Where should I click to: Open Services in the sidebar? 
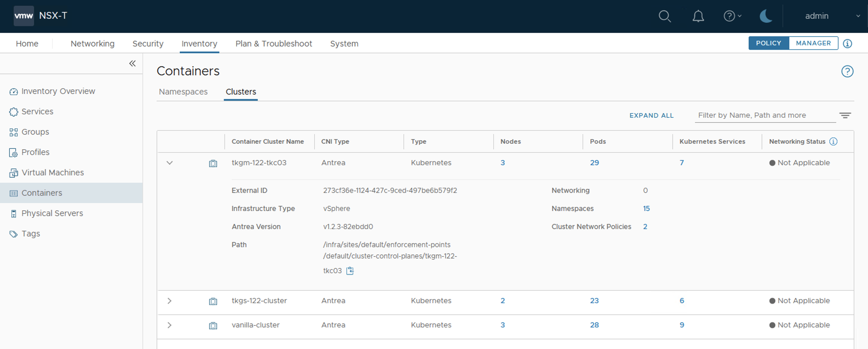[71, 112]
